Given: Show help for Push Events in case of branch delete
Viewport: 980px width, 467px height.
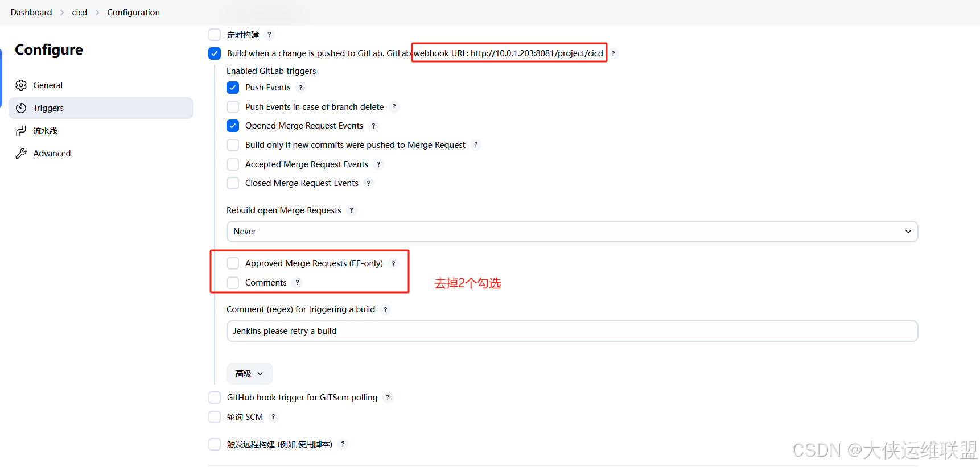Looking at the screenshot, I should (394, 107).
